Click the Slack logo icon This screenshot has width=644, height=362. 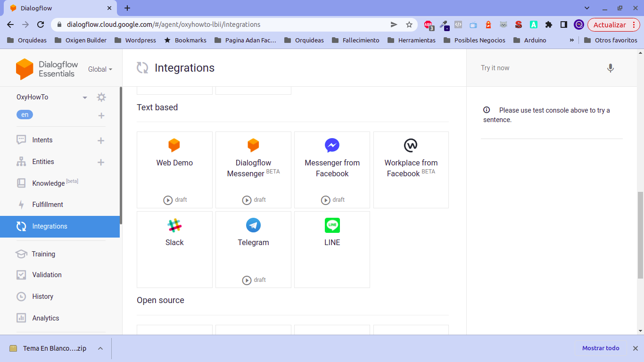174,225
